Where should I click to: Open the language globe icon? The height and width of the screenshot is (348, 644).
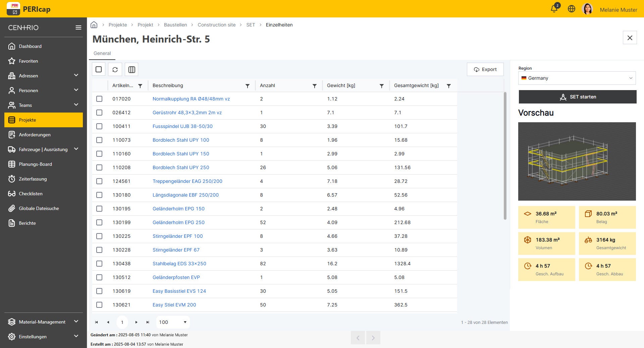(572, 9)
